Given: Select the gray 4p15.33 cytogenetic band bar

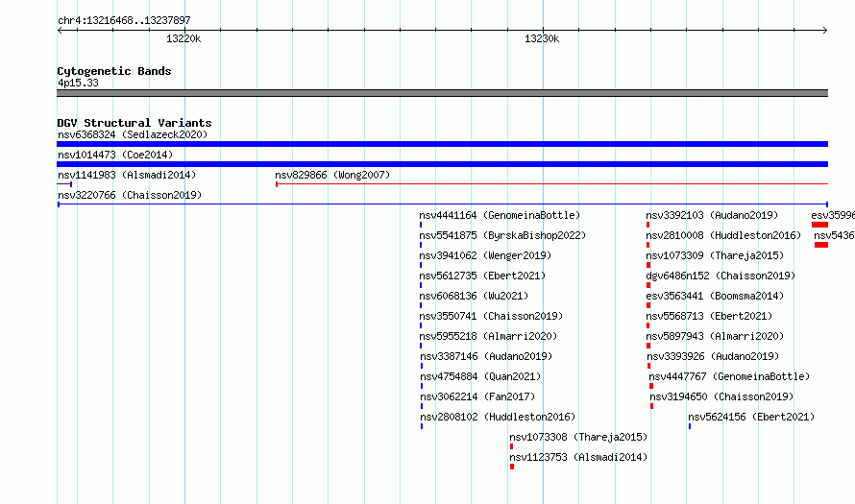Looking at the screenshot, I should tap(442, 93).
